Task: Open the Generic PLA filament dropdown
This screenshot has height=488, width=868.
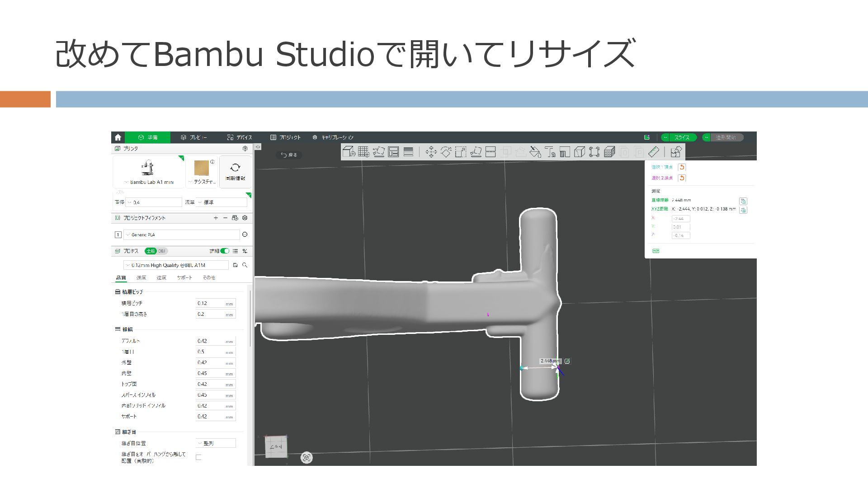Action: pyautogui.click(x=181, y=235)
